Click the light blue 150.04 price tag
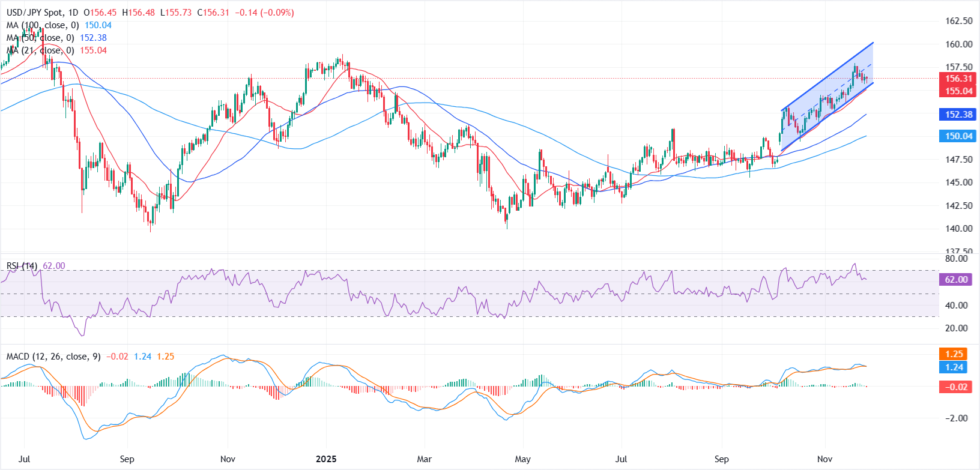The height and width of the screenshot is (470, 980). (958, 136)
